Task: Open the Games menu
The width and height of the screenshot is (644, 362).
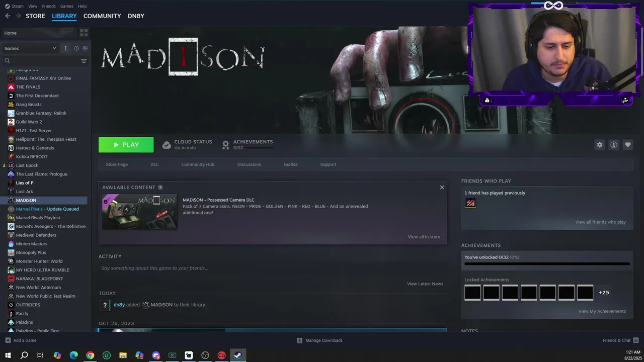Action: click(x=66, y=6)
